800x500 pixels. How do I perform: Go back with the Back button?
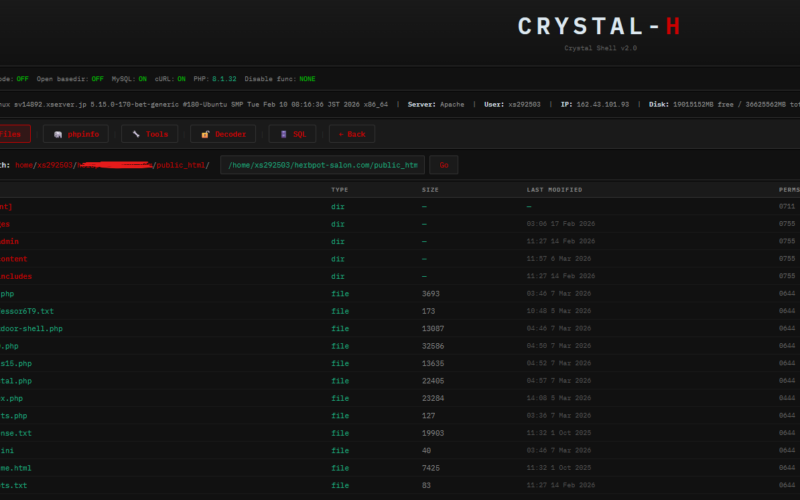352,134
